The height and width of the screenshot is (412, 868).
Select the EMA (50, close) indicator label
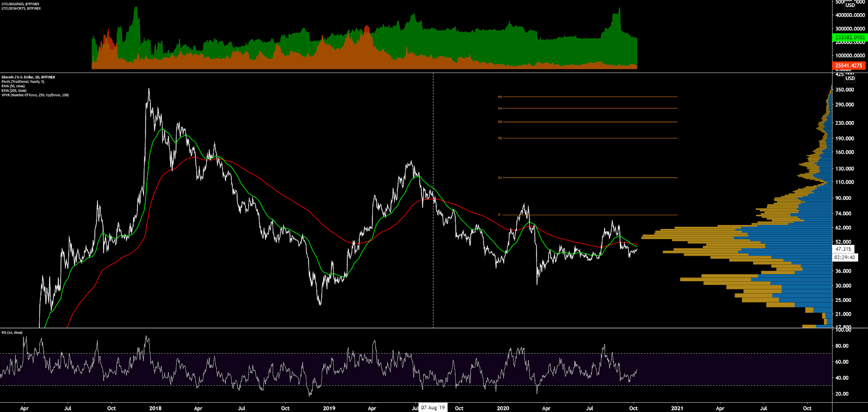[13, 86]
